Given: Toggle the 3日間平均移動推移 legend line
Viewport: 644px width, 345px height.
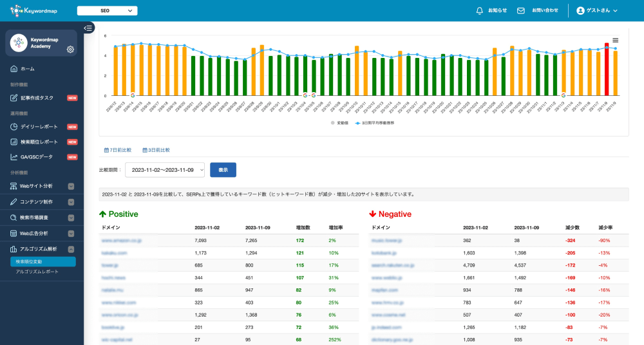Looking at the screenshot, I should pyautogui.click(x=377, y=122).
